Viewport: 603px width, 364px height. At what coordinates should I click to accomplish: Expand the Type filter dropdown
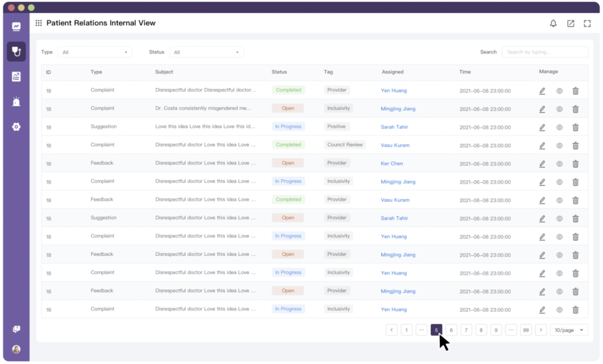95,52
